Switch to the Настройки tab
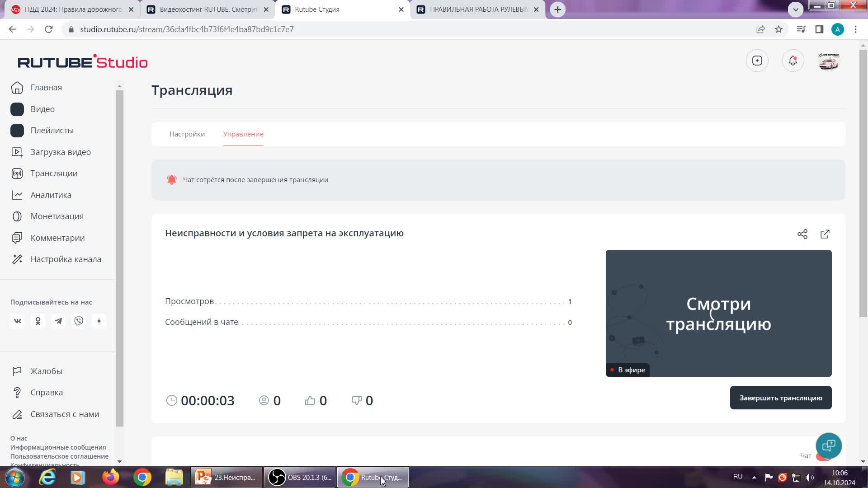868x488 pixels. 187,134
